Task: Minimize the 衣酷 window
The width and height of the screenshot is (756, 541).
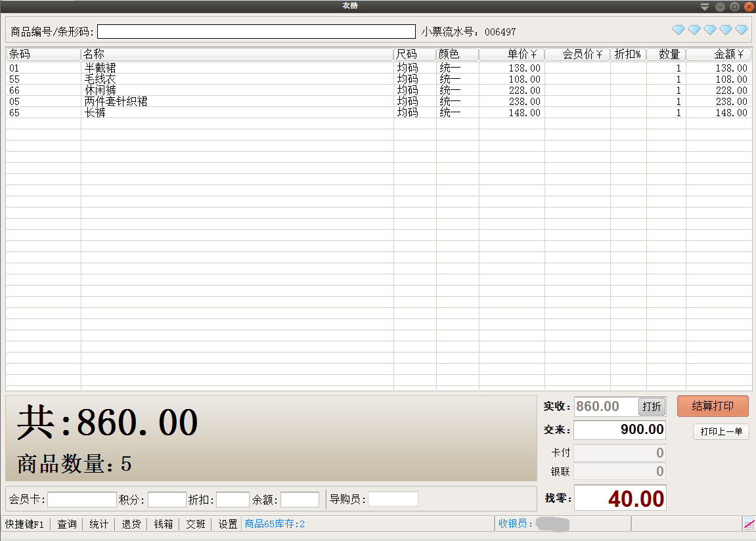Action: [x=720, y=7]
